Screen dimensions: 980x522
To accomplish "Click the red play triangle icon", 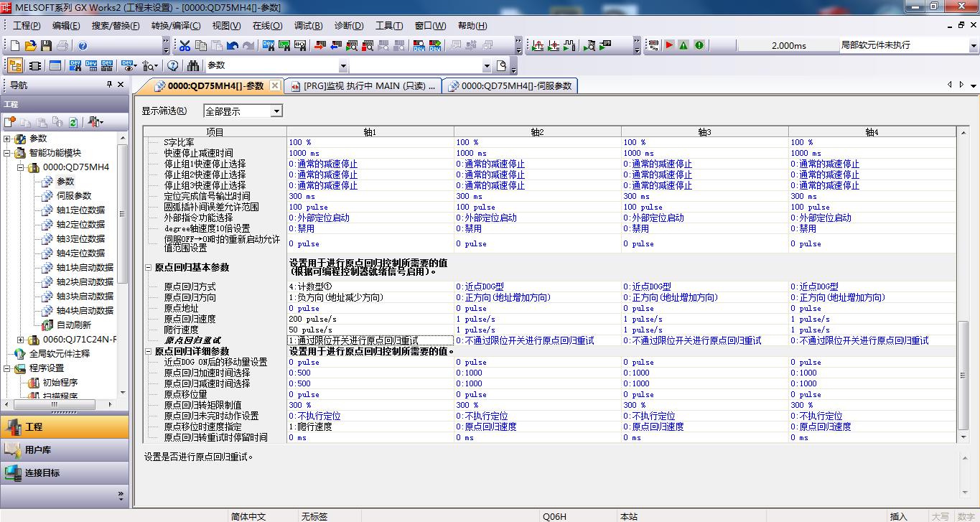I will coord(669,45).
